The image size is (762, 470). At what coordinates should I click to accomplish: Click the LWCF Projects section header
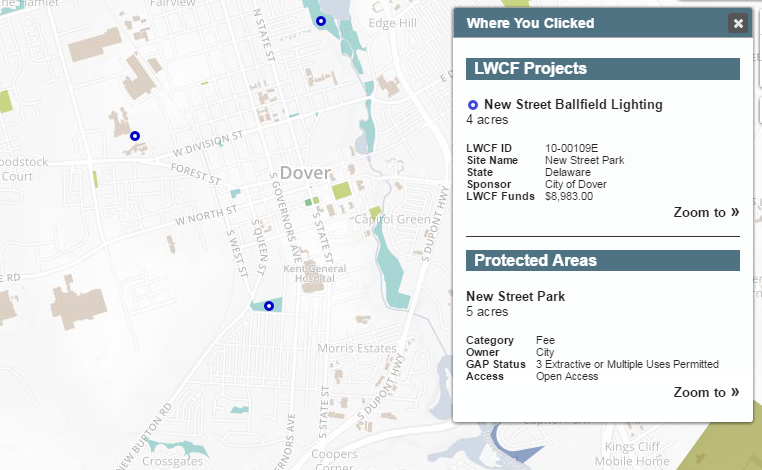[x=603, y=69]
